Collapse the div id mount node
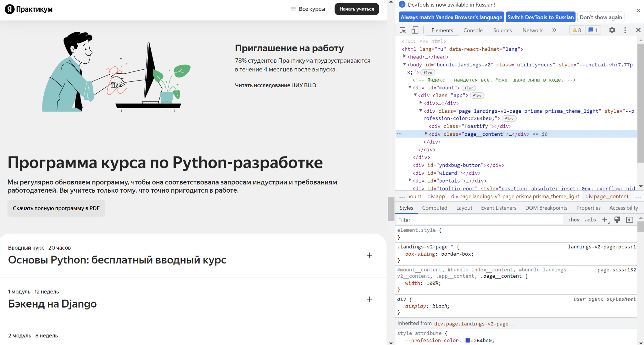This screenshot has width=644, height=345. (410, 87)
